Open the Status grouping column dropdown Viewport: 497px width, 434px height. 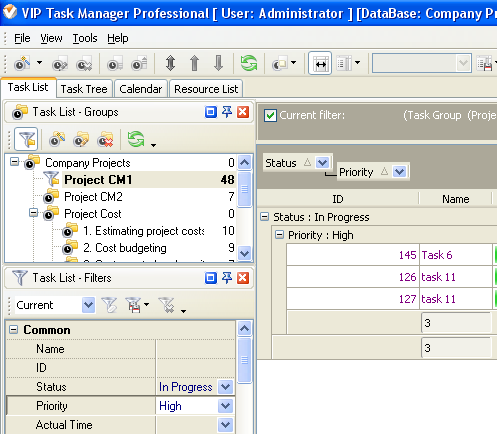pos(323,163)
